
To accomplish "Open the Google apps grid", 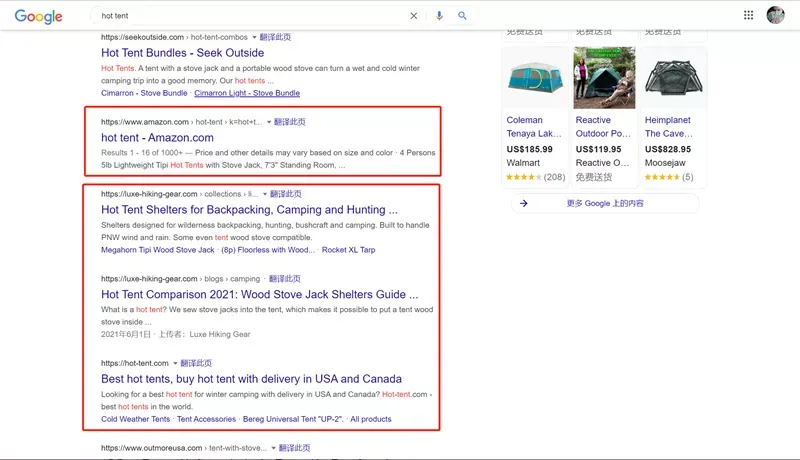I will (748, 15).
